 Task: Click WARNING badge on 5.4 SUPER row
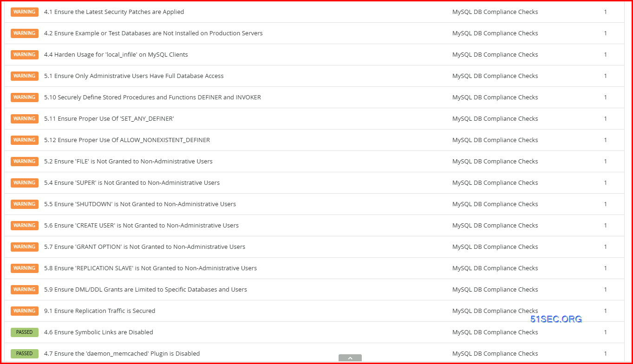(x=25, y=183)
